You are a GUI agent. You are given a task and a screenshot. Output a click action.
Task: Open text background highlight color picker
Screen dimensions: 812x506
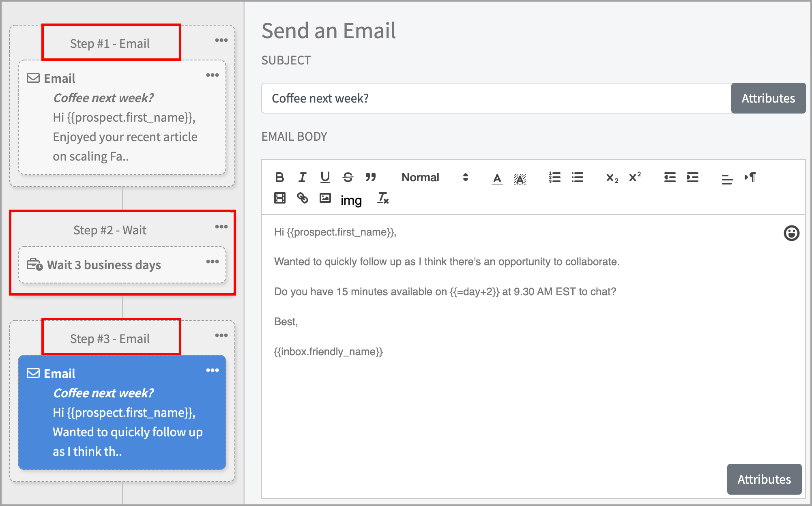(x=520, y=178)
